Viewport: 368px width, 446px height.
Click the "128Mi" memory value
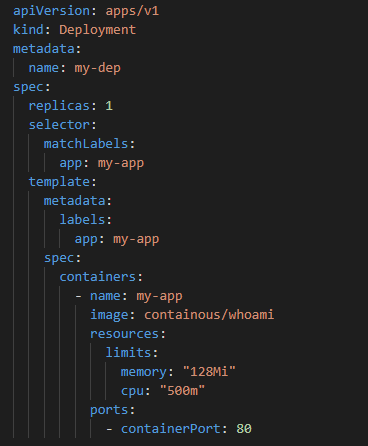[209, 372]
